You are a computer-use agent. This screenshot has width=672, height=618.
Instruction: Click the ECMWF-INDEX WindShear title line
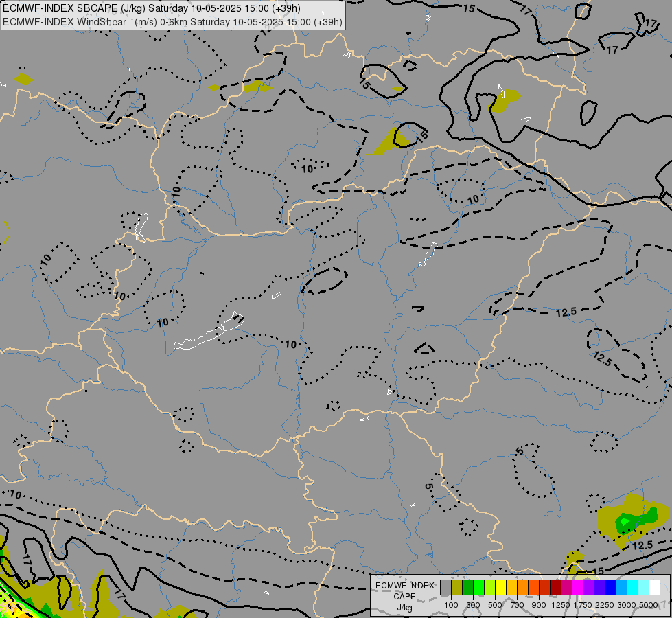173,22
